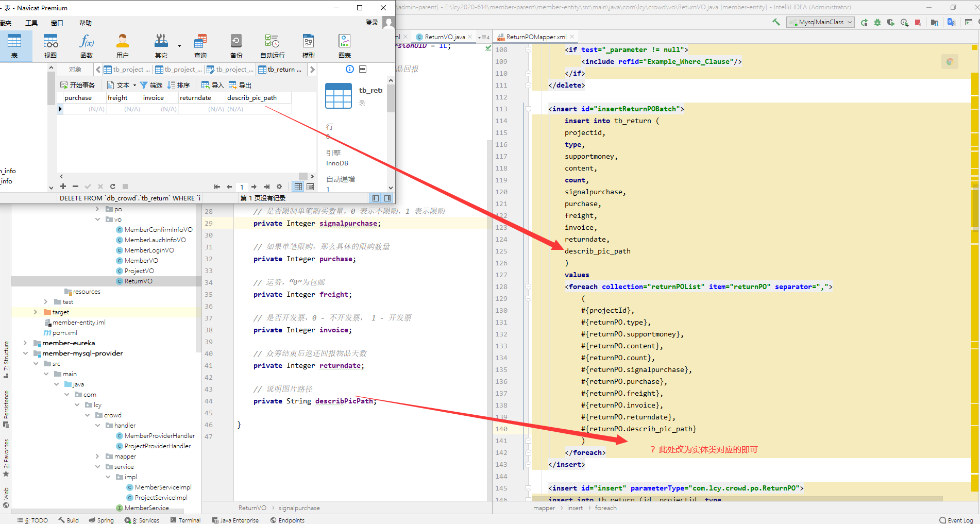Click the 排序 (Sort) button
The height and width of the screenshot is (524, 980).
click(x=179, y=85)
